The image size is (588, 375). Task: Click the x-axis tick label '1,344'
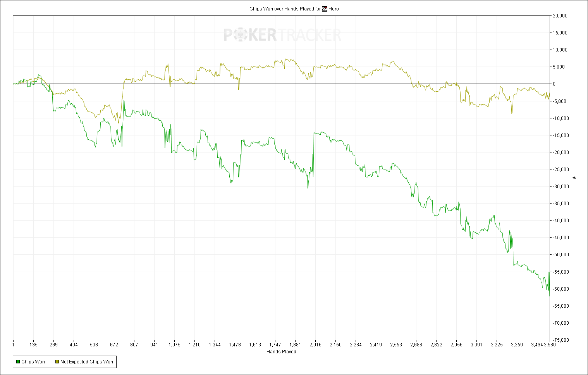tap(215, 345)
